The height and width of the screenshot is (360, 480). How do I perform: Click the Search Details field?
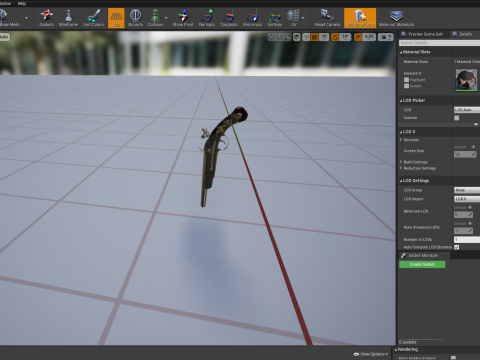point(439,43)
